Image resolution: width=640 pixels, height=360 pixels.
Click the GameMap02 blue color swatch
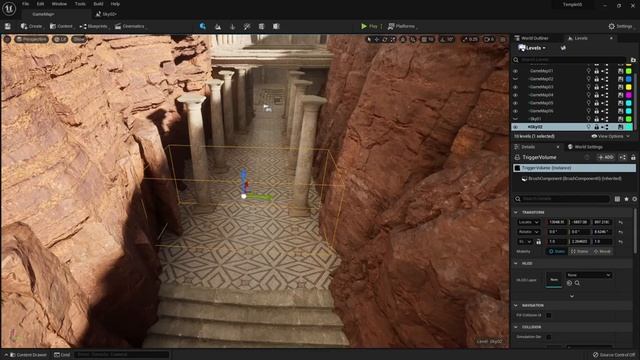pyautogui.click(x=629, y=79)
